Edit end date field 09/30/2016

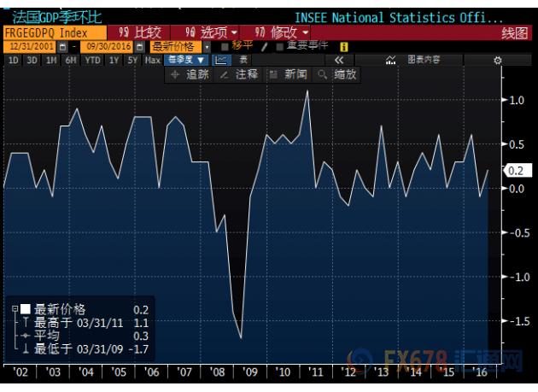coord(107,47)
